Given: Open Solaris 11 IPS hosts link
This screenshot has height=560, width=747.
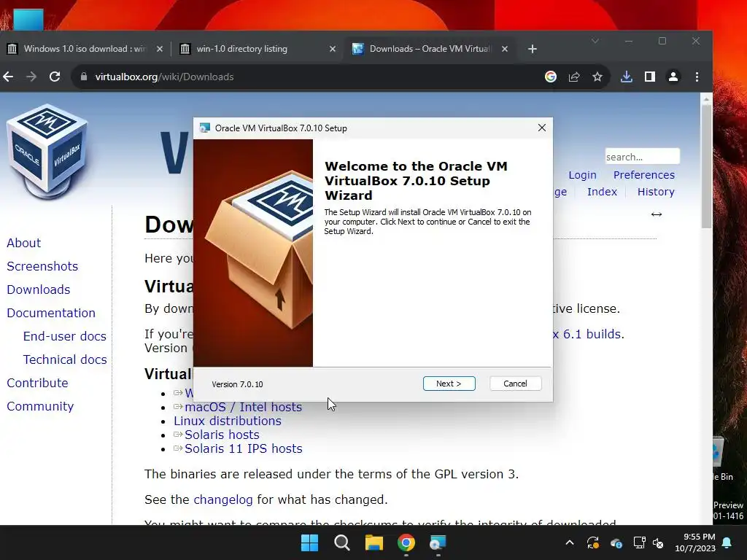Looking at the screenshot, I should [x=244, y=448].
